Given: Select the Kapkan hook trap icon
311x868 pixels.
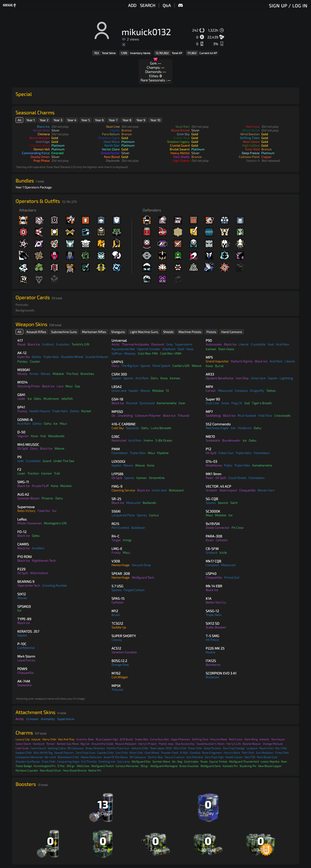Looking at the screenshot, I should point(147,232).
